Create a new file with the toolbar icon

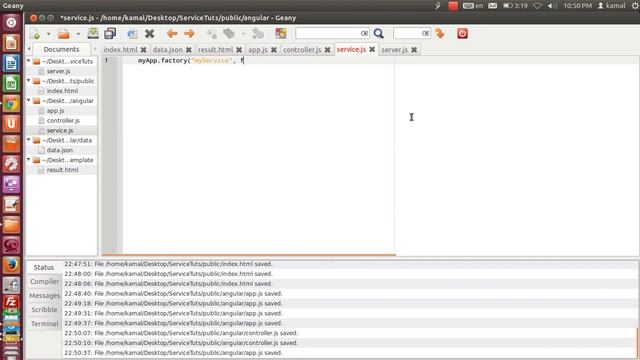point(35,34)
